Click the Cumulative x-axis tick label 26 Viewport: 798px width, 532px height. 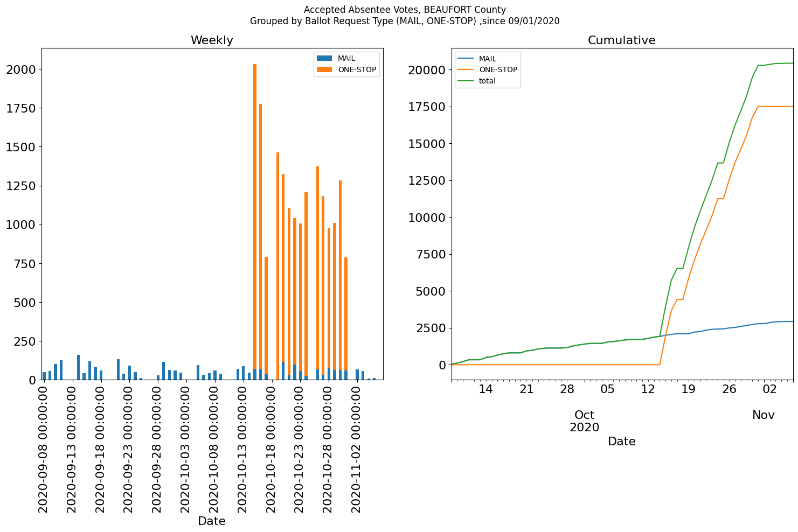[729, 389]
